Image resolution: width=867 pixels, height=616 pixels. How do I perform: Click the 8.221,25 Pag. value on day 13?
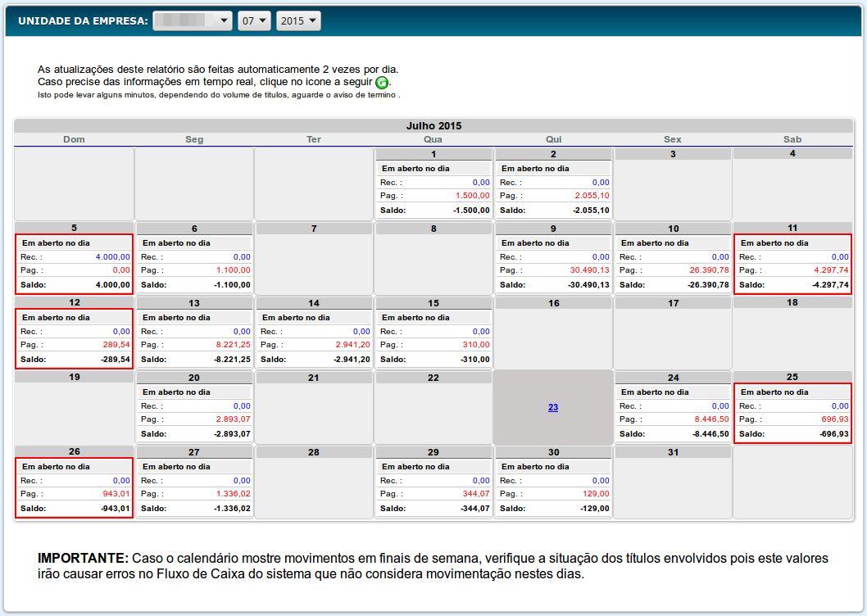click(234, 345)
